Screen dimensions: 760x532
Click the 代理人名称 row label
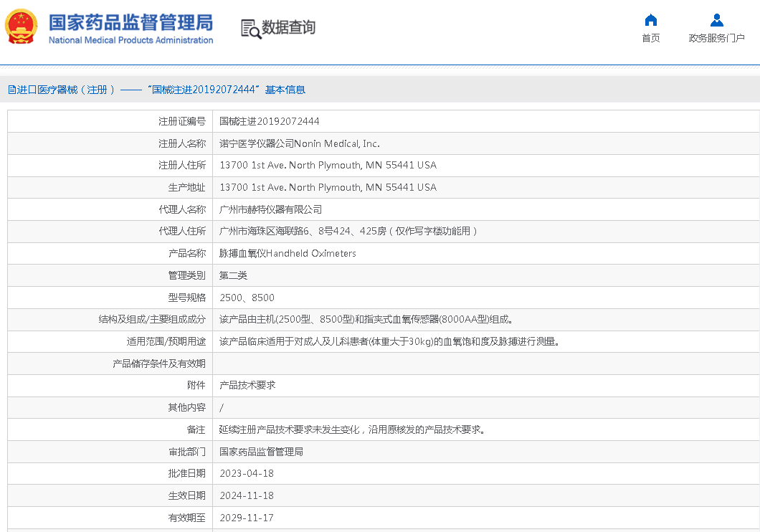(x=182, y=209)
